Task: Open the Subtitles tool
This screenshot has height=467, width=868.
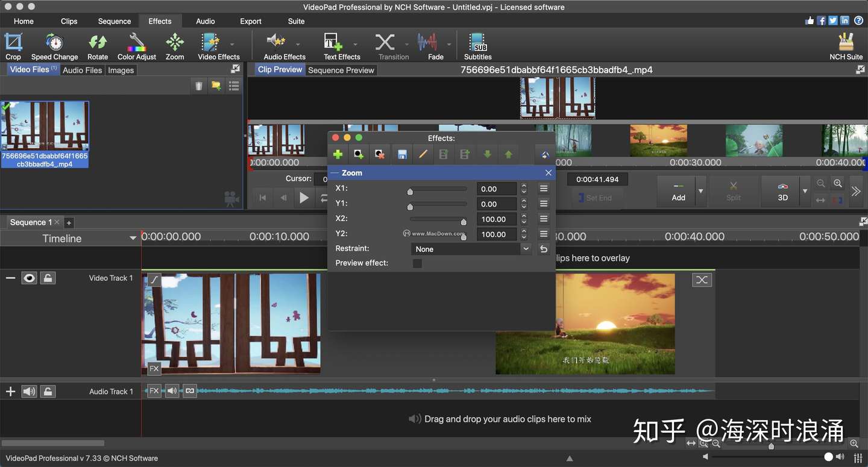Action: point(478,47)
